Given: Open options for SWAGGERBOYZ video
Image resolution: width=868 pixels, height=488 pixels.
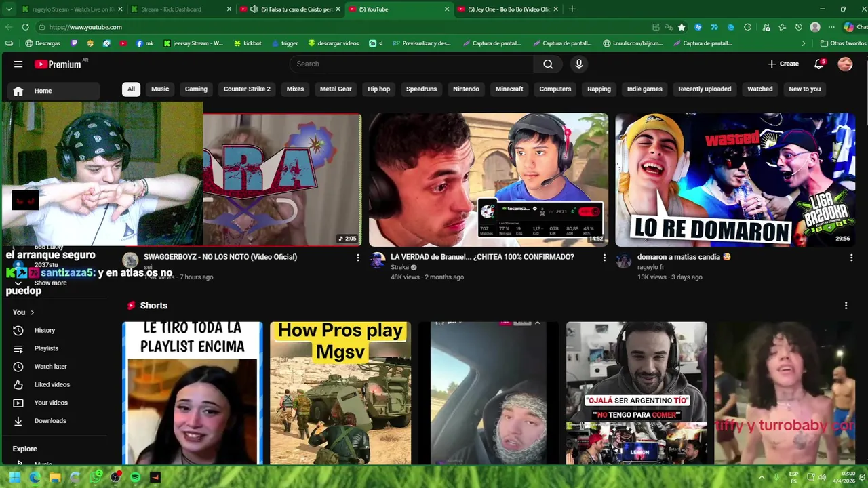Looking at the screenshot, I should click(x=358, y=258).
